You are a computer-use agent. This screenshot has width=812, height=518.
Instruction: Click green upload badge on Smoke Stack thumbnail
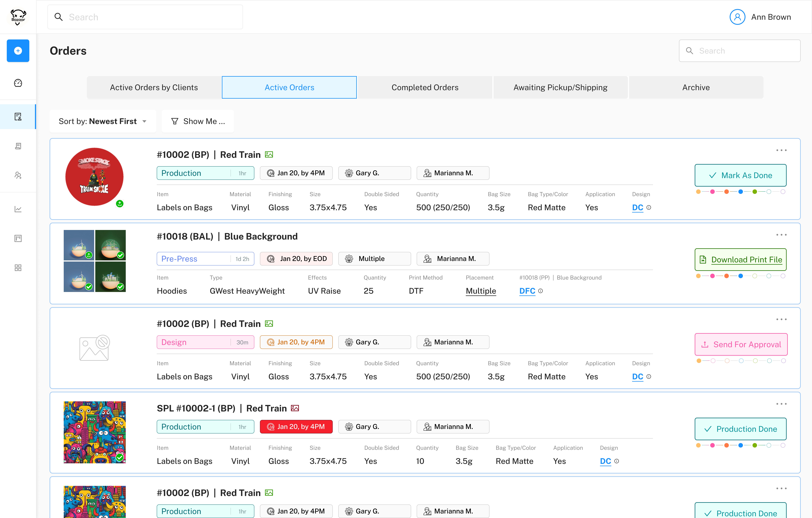click(x=120, y=204)
